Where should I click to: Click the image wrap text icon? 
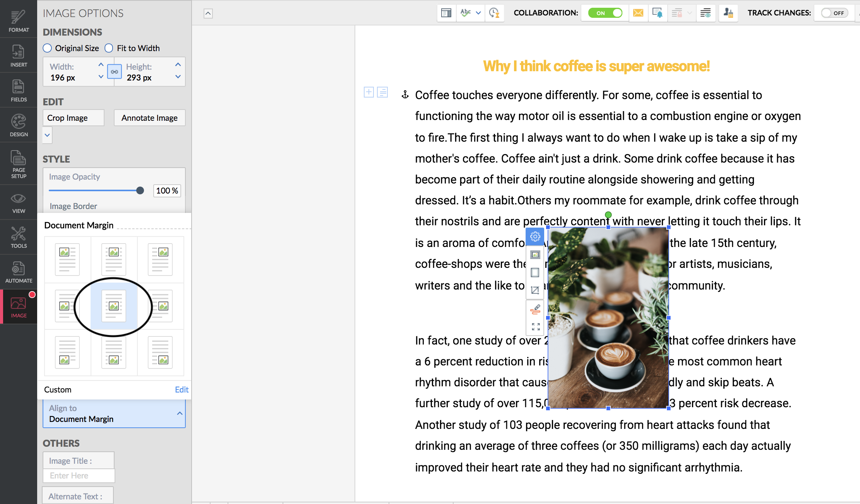535,255
